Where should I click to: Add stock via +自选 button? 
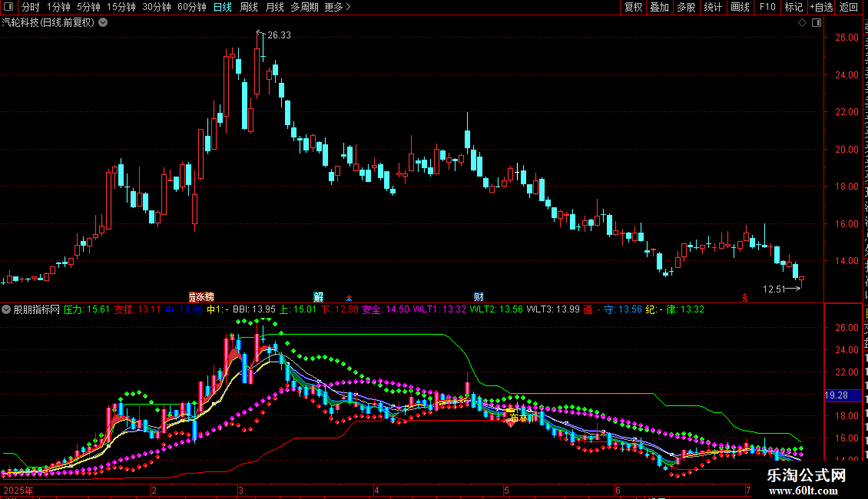tap(821, 7)
